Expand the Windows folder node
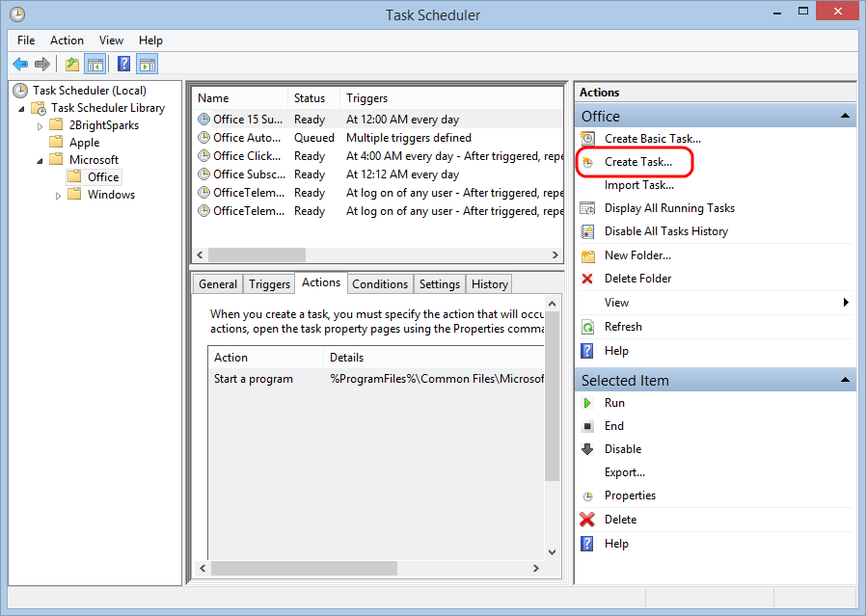Viewport: 866px width, 616px height. [x=59, y=196]
